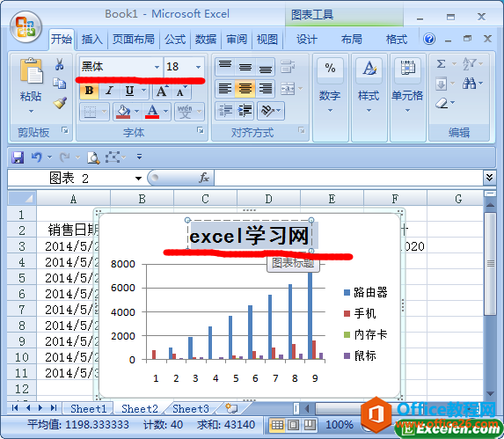Image resolution: width=504 pixels, height=439 pixels.
Task: Click the Office button orb
Action: click(26, 27)
